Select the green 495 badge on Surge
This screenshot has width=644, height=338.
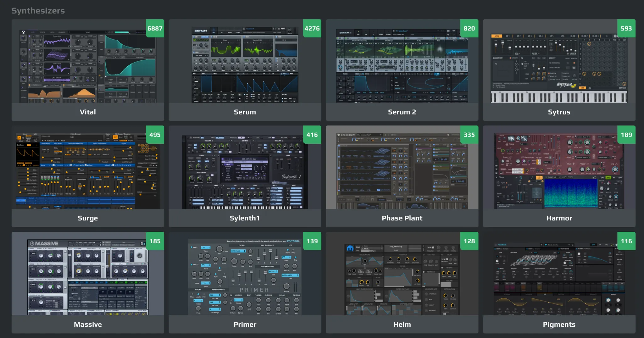(x=155, y=135)
